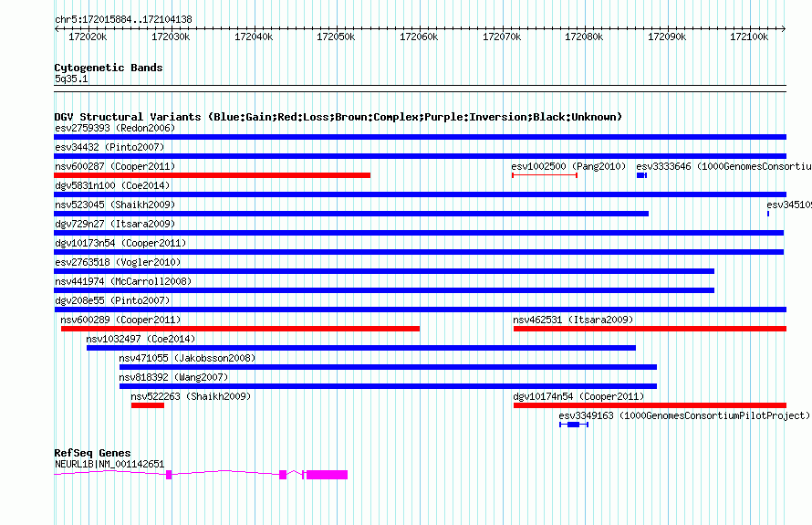812x525 pixels.
Task: Open the NEURL1B|NM_001142651 gene label
Action: (109, 465)
